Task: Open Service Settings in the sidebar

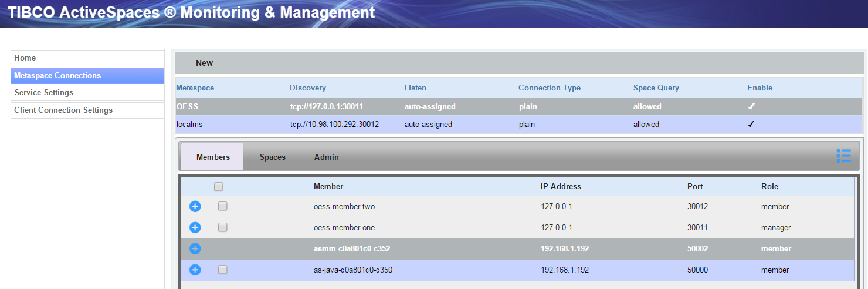Action: point(88,92)
